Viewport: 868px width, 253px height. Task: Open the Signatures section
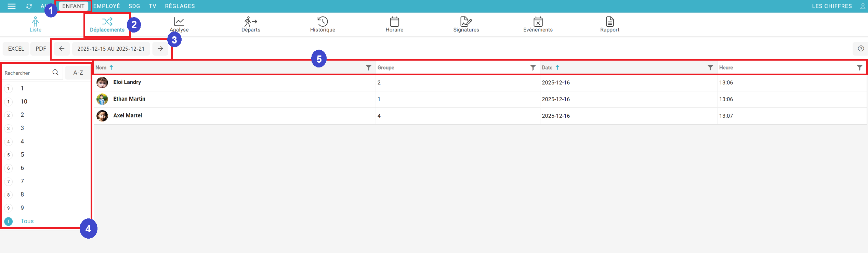(x=466, y=25)
